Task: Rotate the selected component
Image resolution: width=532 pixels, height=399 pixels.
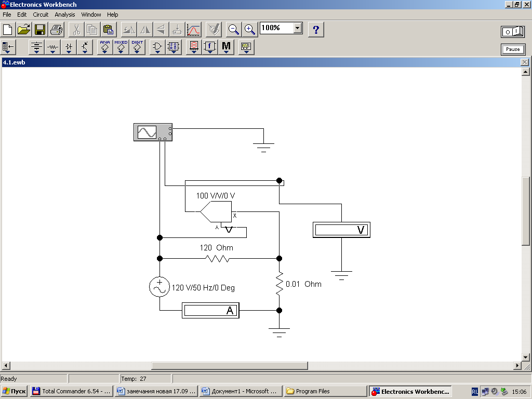Action: click(129, 30)
